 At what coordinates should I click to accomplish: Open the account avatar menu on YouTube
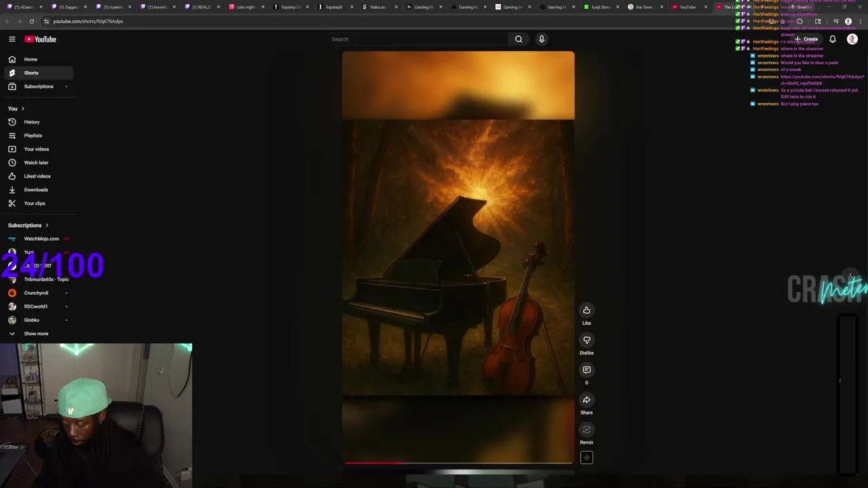click(852, 39)
